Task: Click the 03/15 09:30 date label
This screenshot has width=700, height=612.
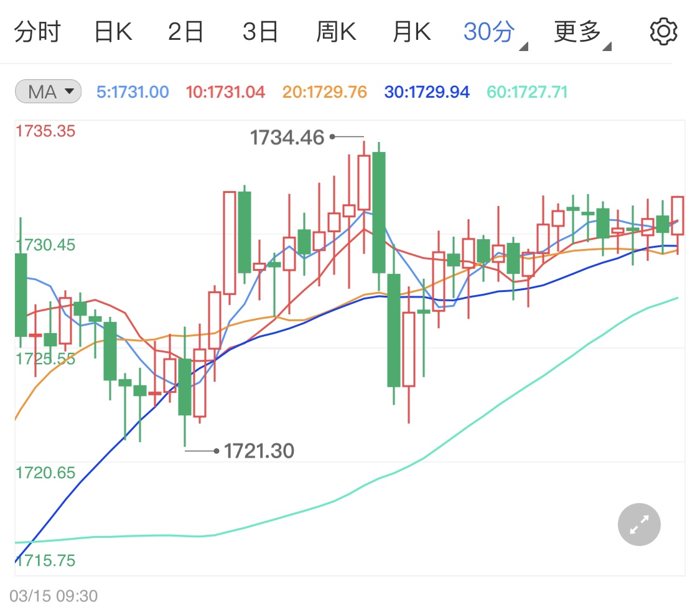Action: pyautogui.click(x=54, y=596)
